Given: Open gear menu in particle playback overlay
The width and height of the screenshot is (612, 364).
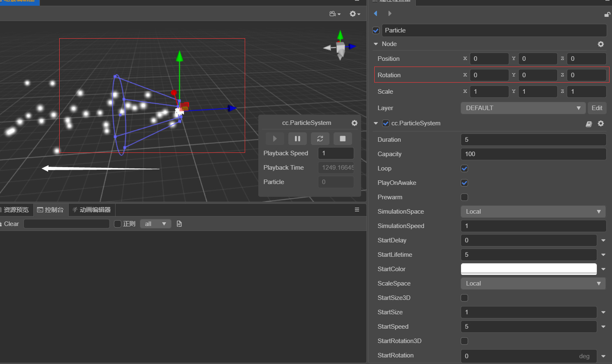Looking at the screenshot, I should (355, 123).
